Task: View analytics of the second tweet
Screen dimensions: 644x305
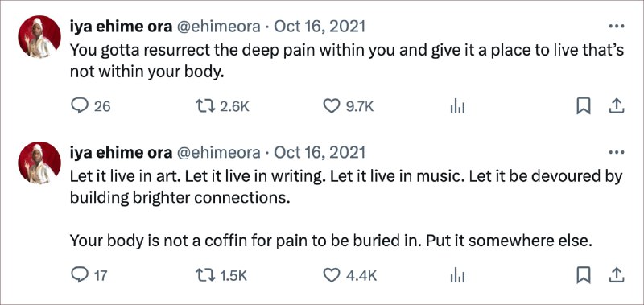Action: (x=457, y=275)
